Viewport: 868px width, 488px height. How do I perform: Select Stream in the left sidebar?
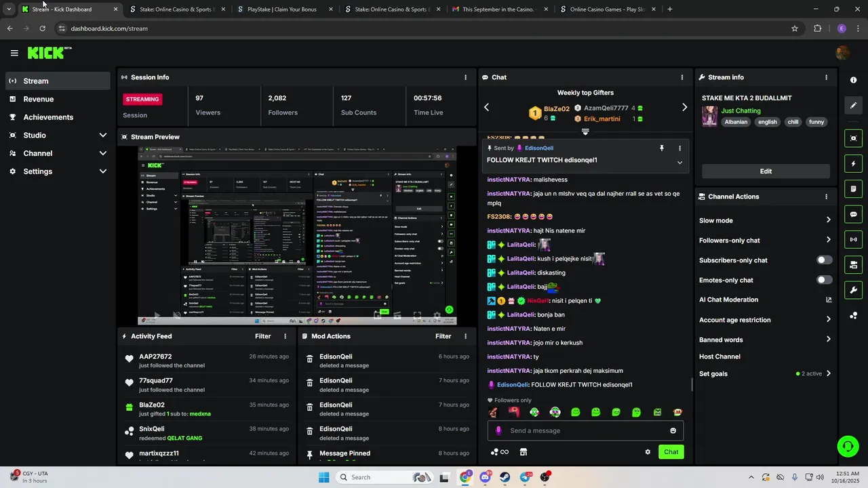[x=58, y=81]
